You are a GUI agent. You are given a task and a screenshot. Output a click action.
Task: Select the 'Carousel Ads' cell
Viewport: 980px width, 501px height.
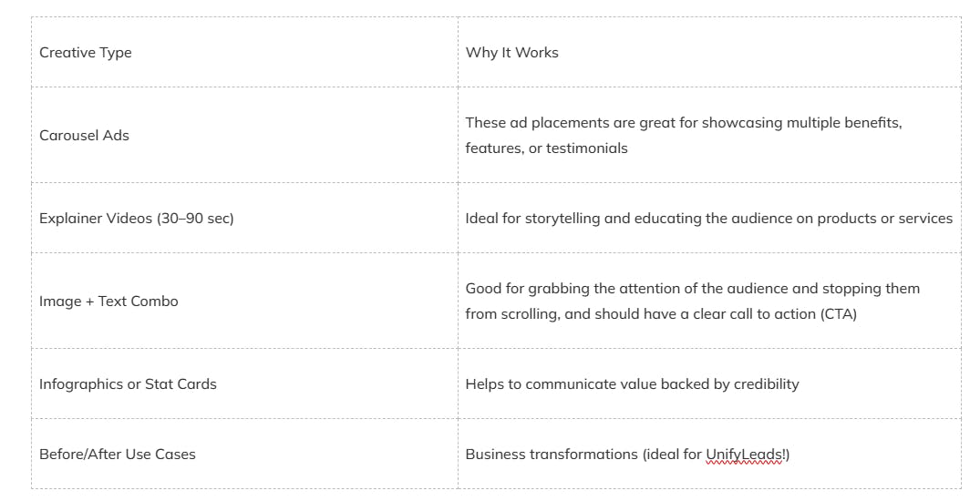[244, 135]
